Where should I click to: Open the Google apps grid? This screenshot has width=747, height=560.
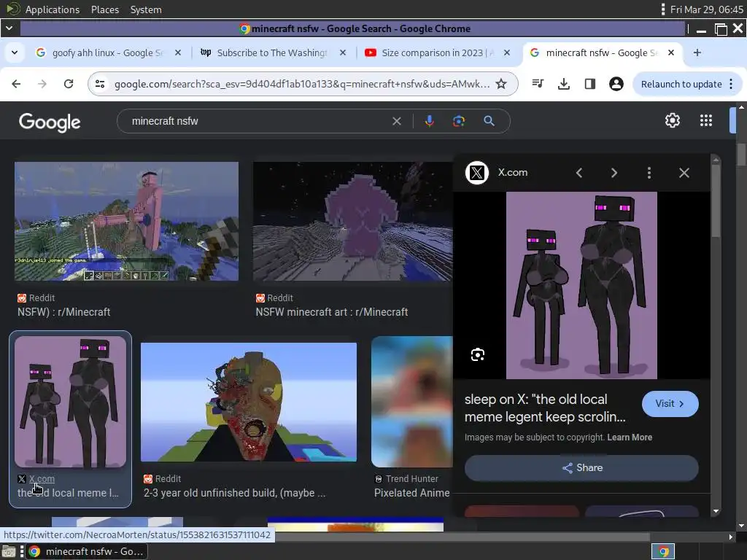[706, 120]
